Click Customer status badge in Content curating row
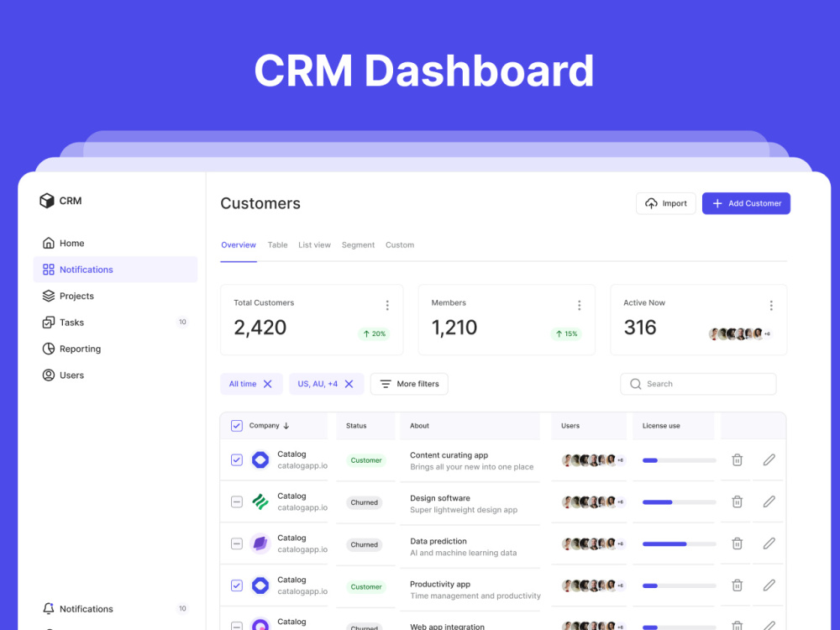Viewport: 840px width, 630px height. pos(366,460)
